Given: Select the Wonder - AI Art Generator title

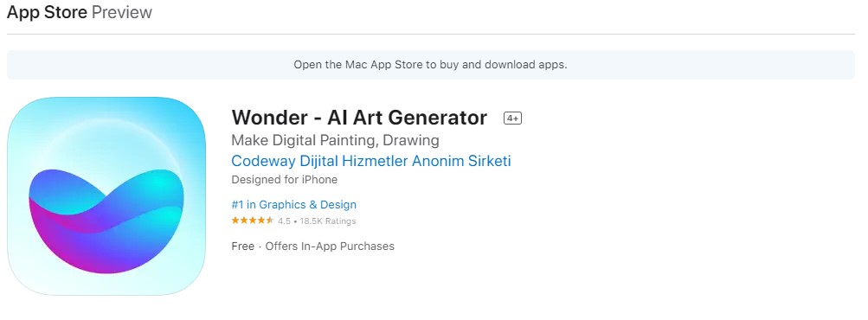Looking at the screenshot, I should pyautogui.click(x=359, y=118).
